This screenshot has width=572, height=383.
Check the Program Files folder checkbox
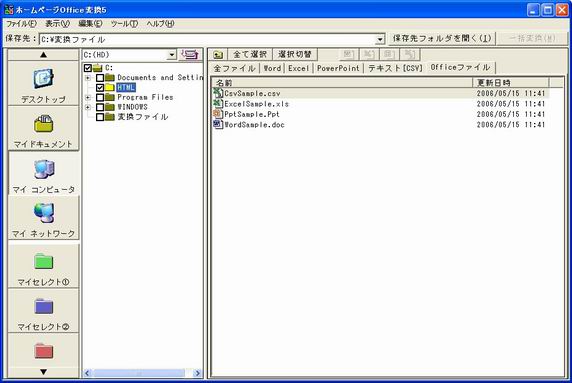pos(100,97)
